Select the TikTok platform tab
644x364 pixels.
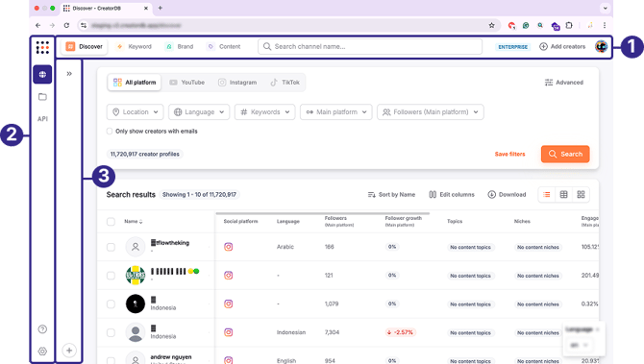click(285, 83)
